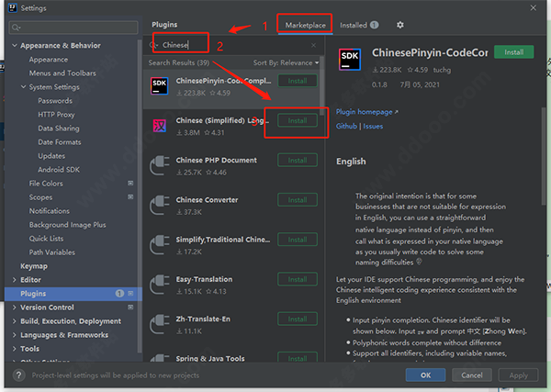Viewport: 551px width, 392px height.
Task: Click the project-level icon beside Scopes
Action: click(x=130, y=197)
